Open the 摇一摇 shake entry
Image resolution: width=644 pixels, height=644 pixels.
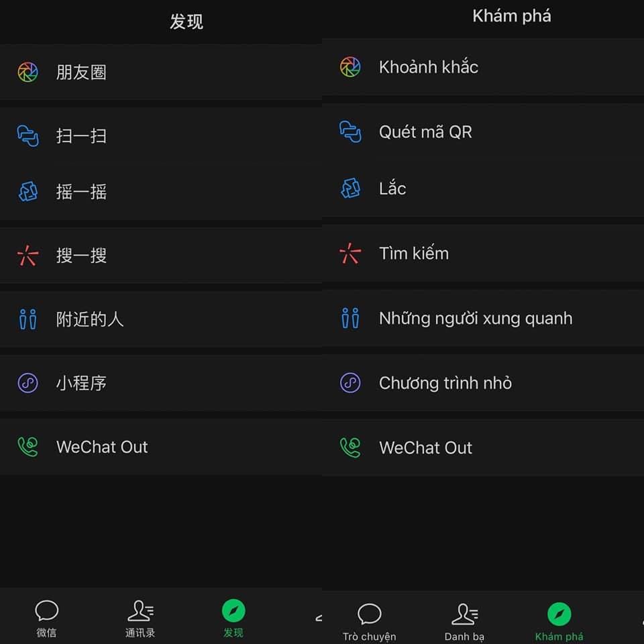(x=161, y=192)
